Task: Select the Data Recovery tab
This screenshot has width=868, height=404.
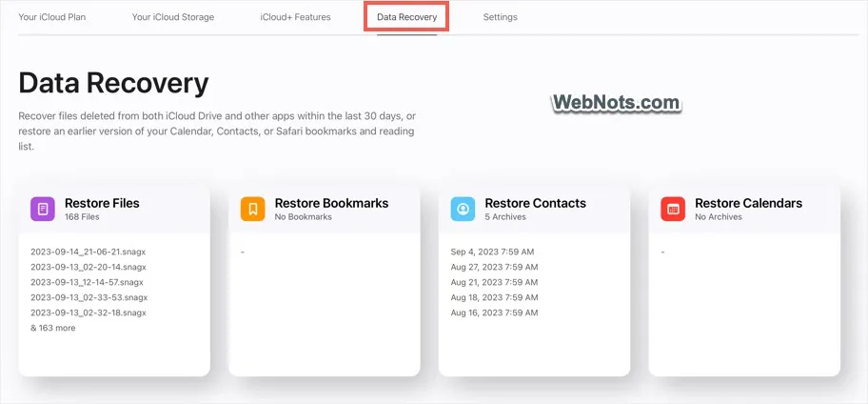Action: [x=407, y=17]
